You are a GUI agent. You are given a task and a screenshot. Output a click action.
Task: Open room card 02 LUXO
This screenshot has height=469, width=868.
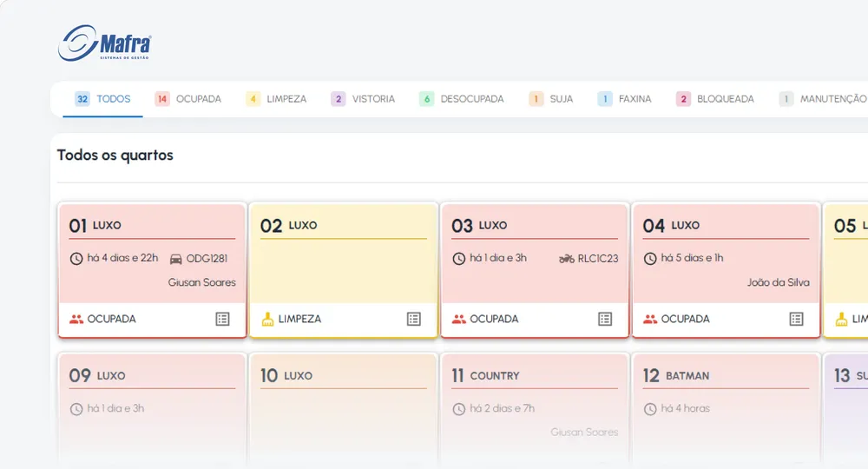[343, 270]
